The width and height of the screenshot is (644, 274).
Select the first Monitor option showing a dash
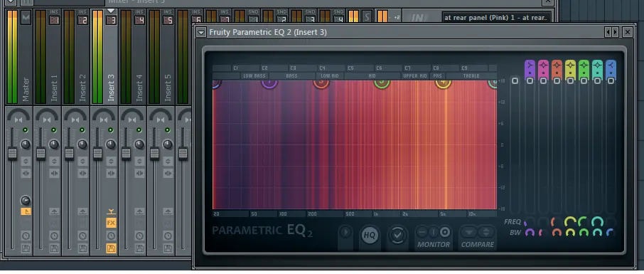[x=422, y=233]
